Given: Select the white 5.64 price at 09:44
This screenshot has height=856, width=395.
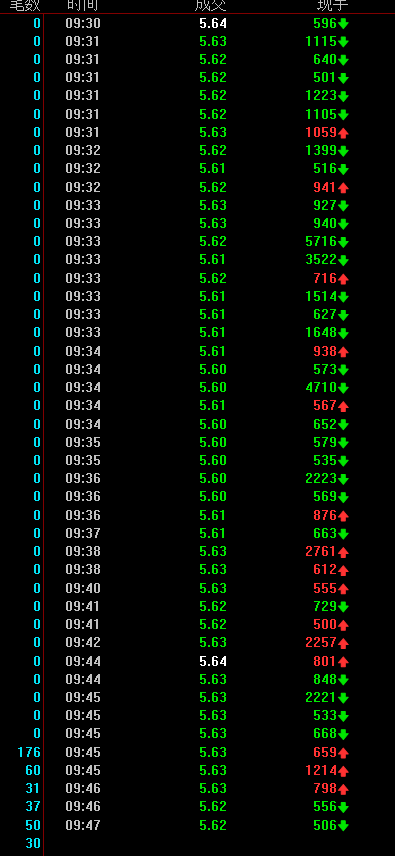Looking at the screenshot, I should click(x=213, y=661).
